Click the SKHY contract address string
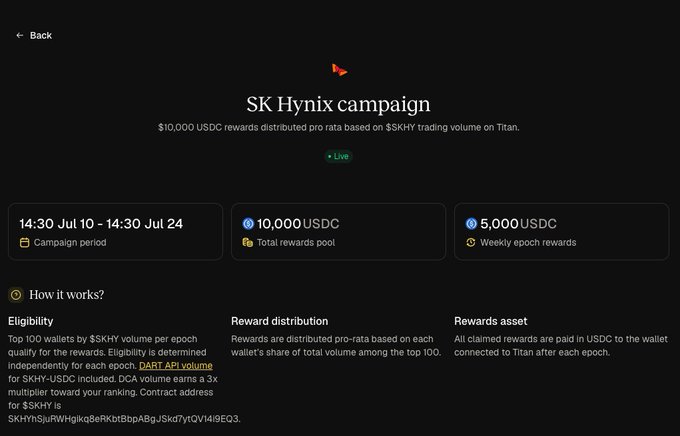The image size is (680, 436). [124, 419]
